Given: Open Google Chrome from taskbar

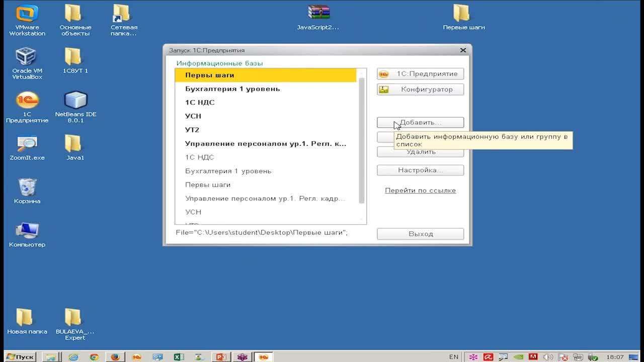Looking at the screenshot, I should [x=94, y=357].
